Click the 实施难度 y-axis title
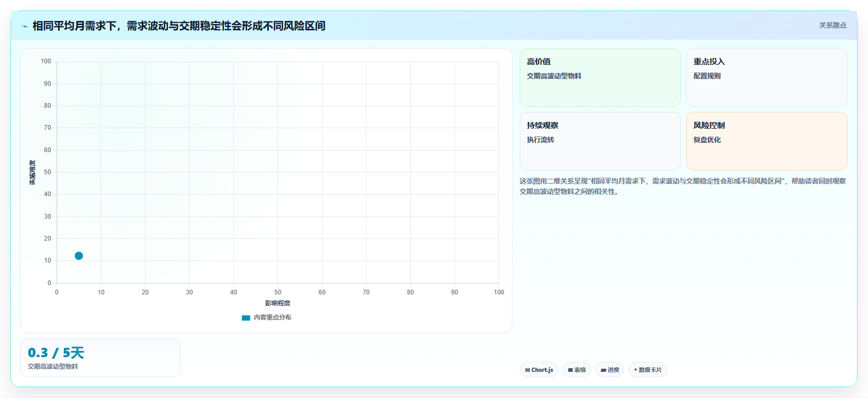Image resolution: width=868 pixels, height=398 pixels. tap(32, 173)
